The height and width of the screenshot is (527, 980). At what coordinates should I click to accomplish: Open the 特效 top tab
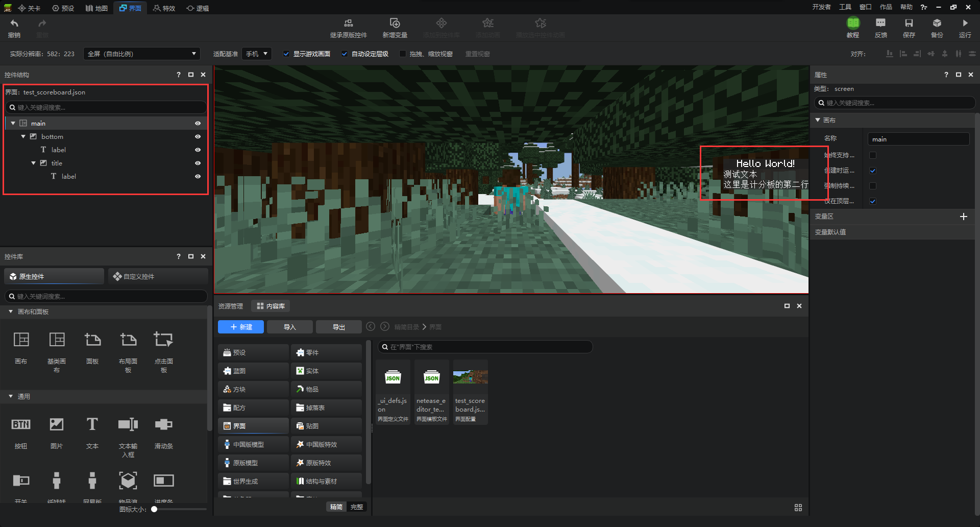[164, 8]
